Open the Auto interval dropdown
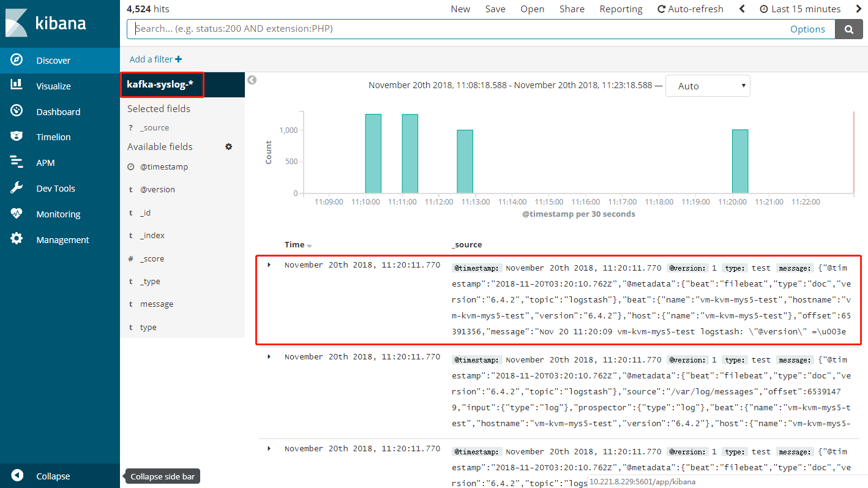The image size is (868, 488). click(x=708, y=86)
